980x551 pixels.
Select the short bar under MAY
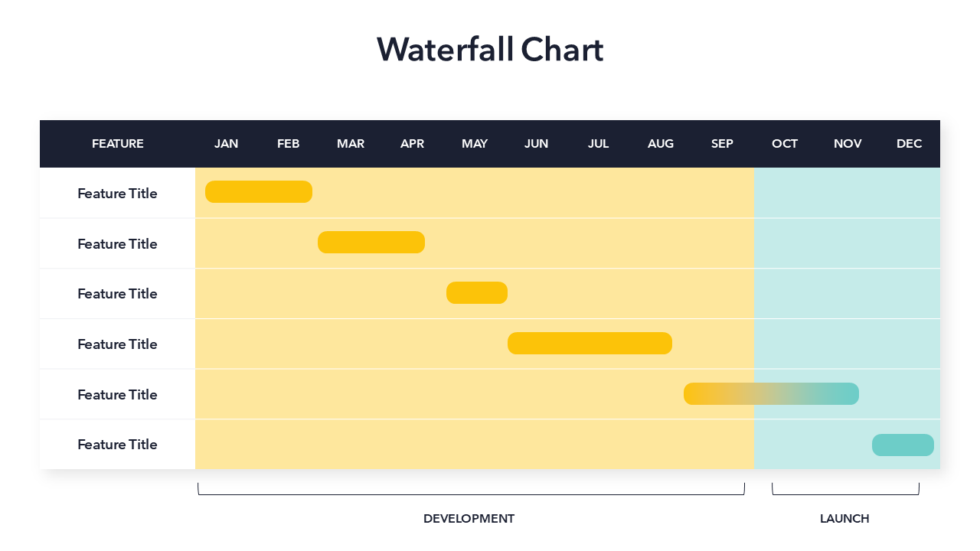coord(477,293)
